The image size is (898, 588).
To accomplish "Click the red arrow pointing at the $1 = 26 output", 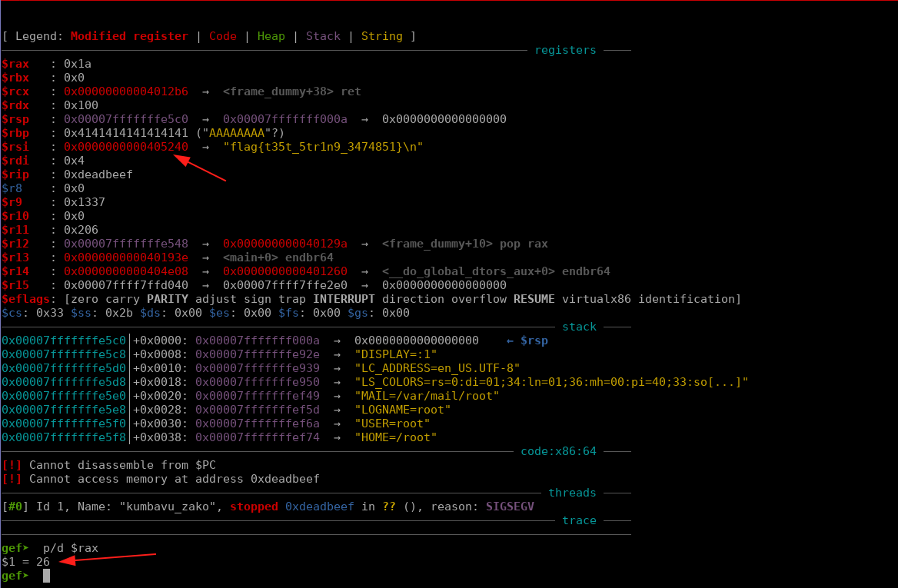I will (x=108, y=557).
